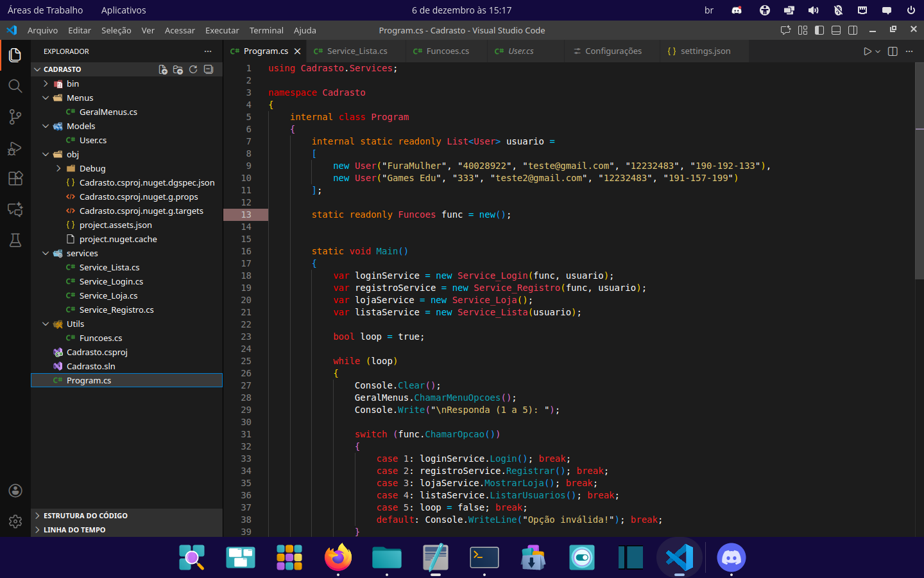Open run button dropdown arrow
Screen dimensions: 924x578
[x=878, y=51]
